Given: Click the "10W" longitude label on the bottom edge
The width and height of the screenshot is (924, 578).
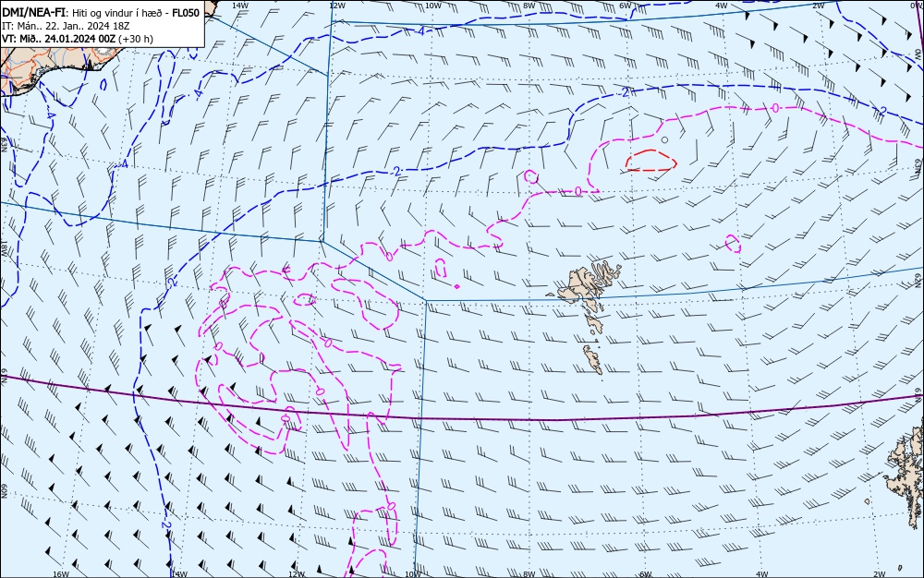Looking at the screenshot, I should tap(413, 574).
